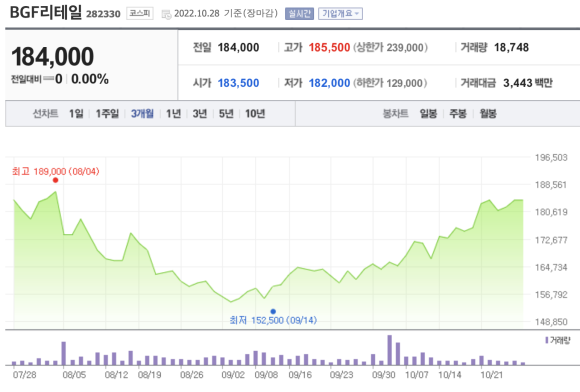
Task: Switch to 월봉 monthly candle chart
Action: (488, 114)
